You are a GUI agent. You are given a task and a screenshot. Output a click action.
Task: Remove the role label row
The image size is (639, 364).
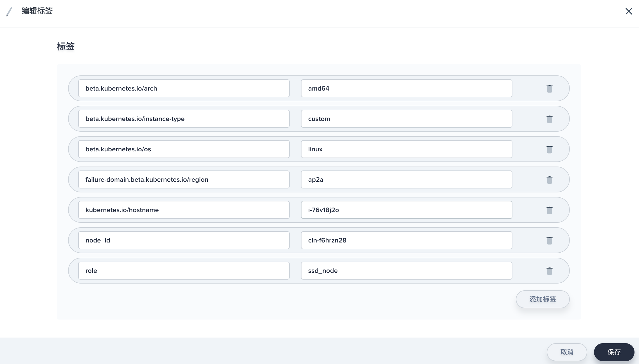(549, 271)
